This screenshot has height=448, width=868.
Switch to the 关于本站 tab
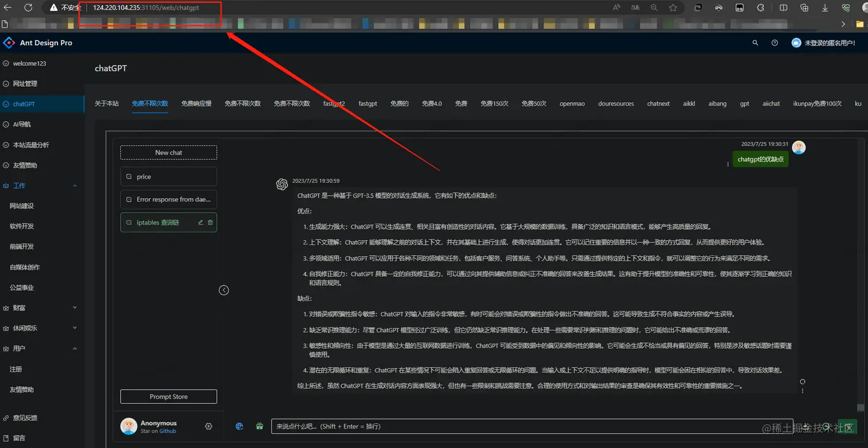click(x=107, y=103)
